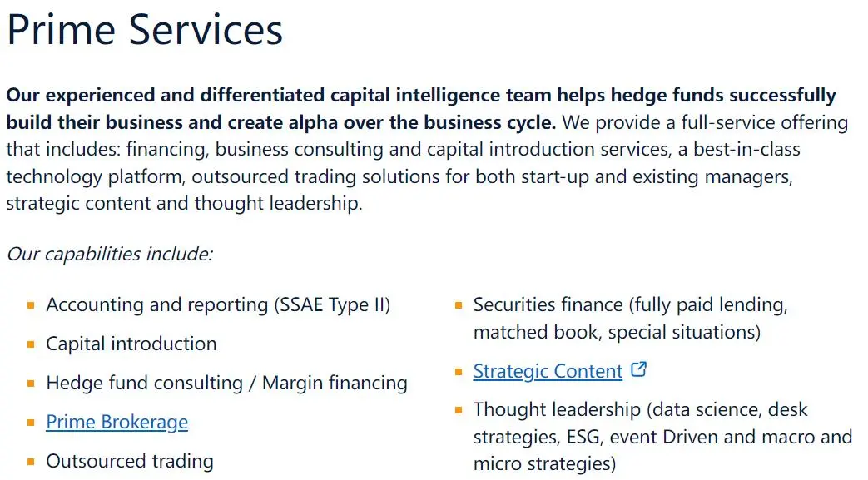The height and width of the screenshot is (480, 868).
Task: Click the 'Securities finance' list item text
Action: pyautogui.click(x=631, y=319)
